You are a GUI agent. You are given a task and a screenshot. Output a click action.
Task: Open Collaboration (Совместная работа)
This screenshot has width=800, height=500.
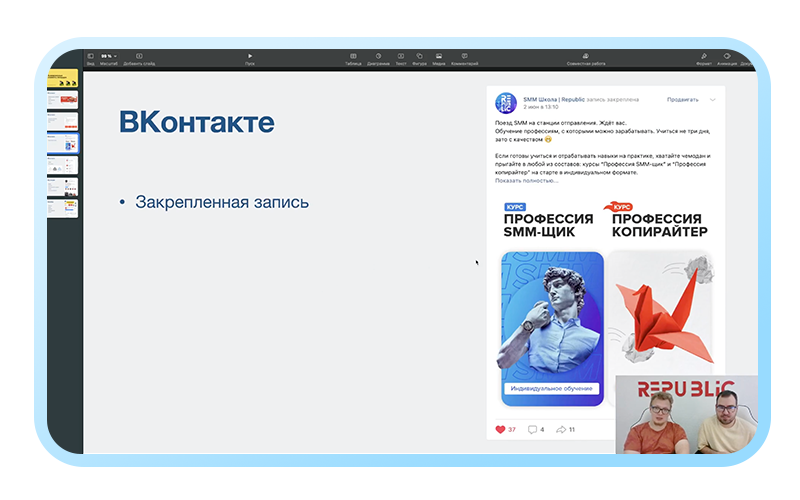pyautogui.click(x=586, y=59)
